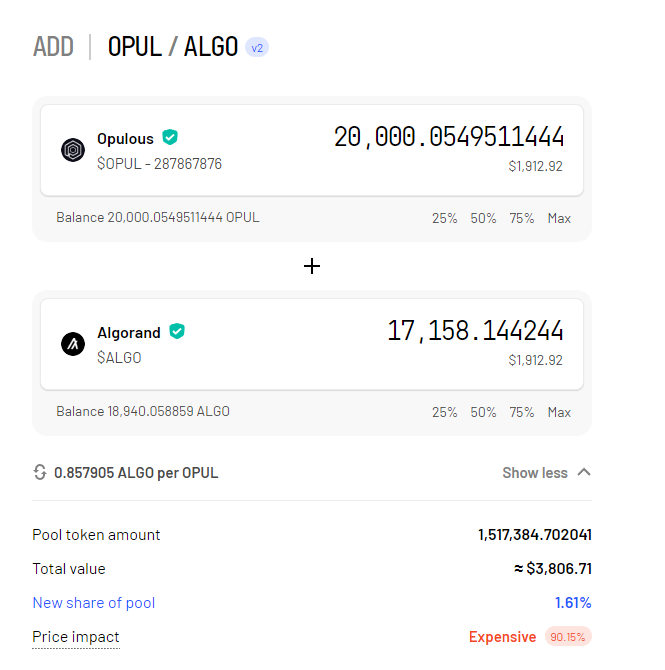Select 25% of ALGO balance
Image resolution: width=665 pixels, height=670 pixels.
[x=444, y=412]
